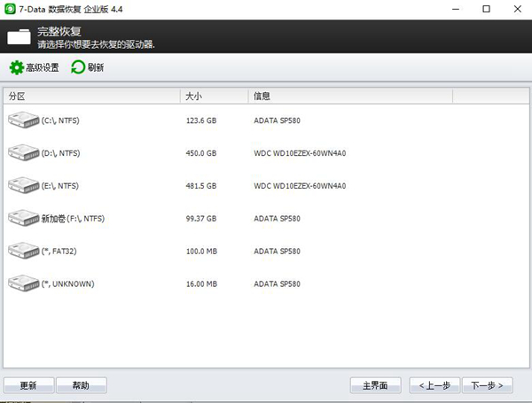
Task: Return to main screen via 主界面
Action: pyautogui.click(x=376, y=385)
